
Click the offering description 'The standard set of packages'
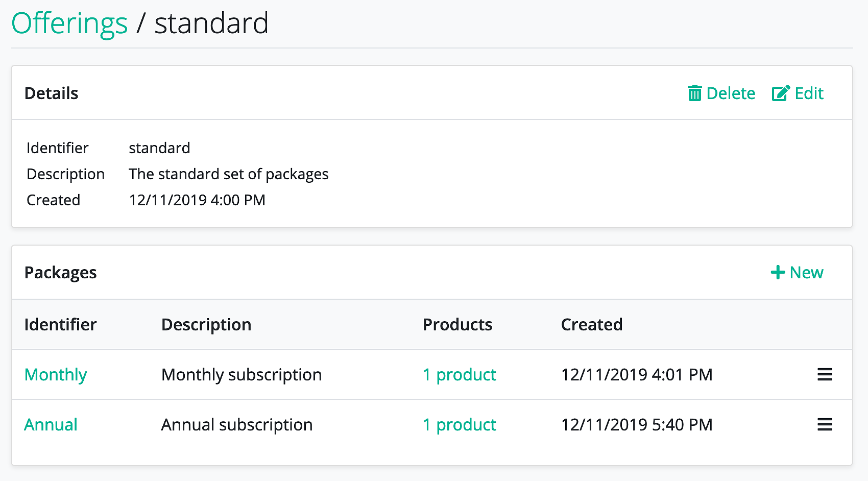[x=229, y=174]
